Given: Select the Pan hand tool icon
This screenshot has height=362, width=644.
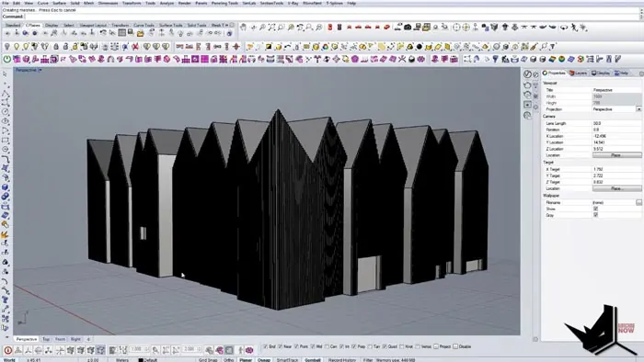Looking at the screenshot, I should point(244,28).
